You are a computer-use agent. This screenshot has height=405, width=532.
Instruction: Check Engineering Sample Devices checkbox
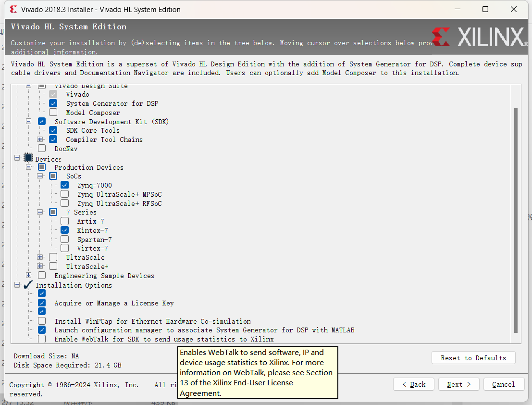(x=42, y=275)
